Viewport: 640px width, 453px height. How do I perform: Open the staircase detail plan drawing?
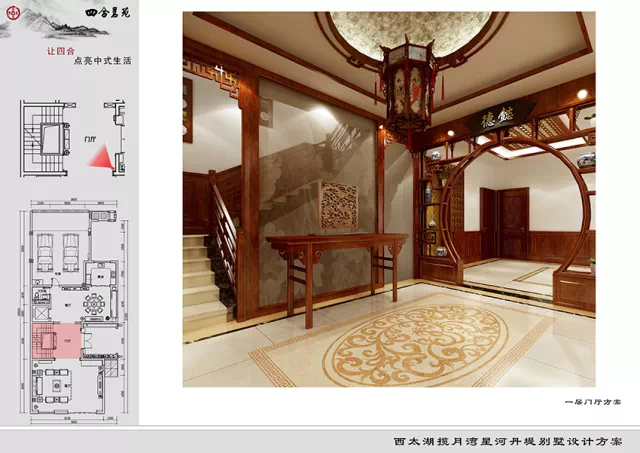47,138
